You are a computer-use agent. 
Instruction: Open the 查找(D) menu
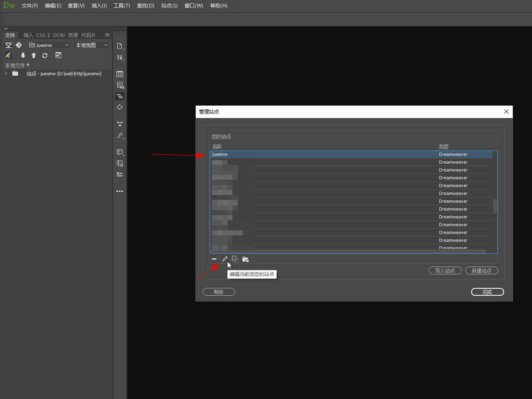[146, 6]
